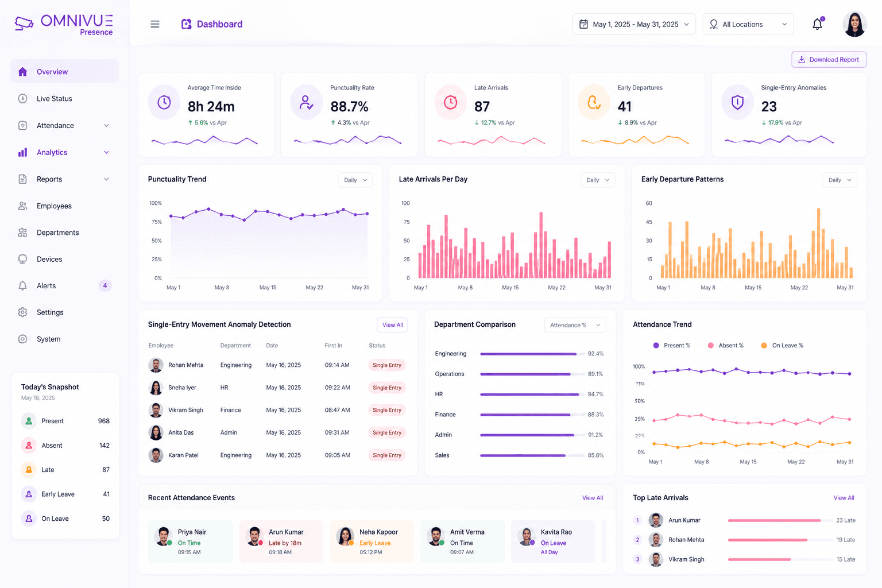Toggle Present % legend in Attendance Trend
882x588 pixels.
[x=672, y=346]
